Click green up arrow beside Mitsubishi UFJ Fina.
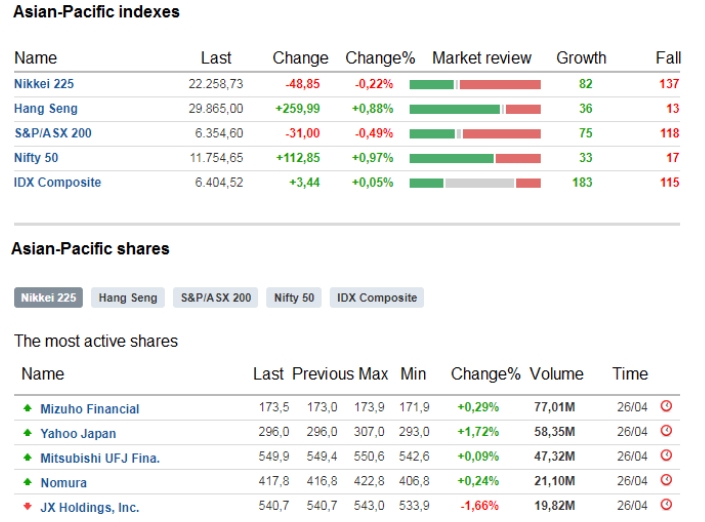Image resolution: width=705 pixels, height=522 pixels. coord(27,458)
